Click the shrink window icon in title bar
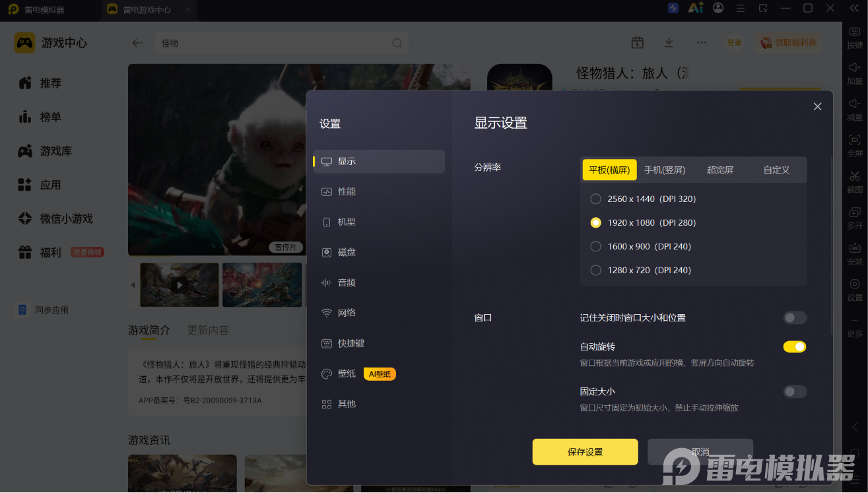Image resolution: width=868 pixels, height=493 pixels. (763, 8)
